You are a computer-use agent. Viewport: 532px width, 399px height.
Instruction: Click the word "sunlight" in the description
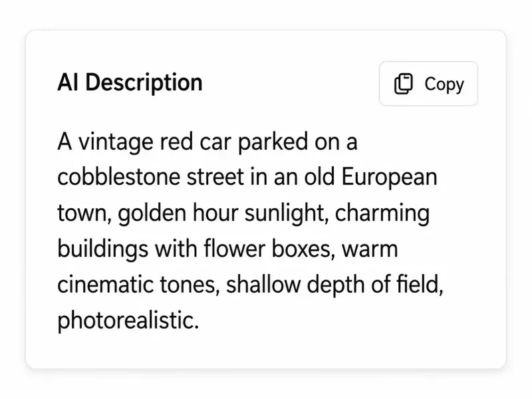(287, 213)
